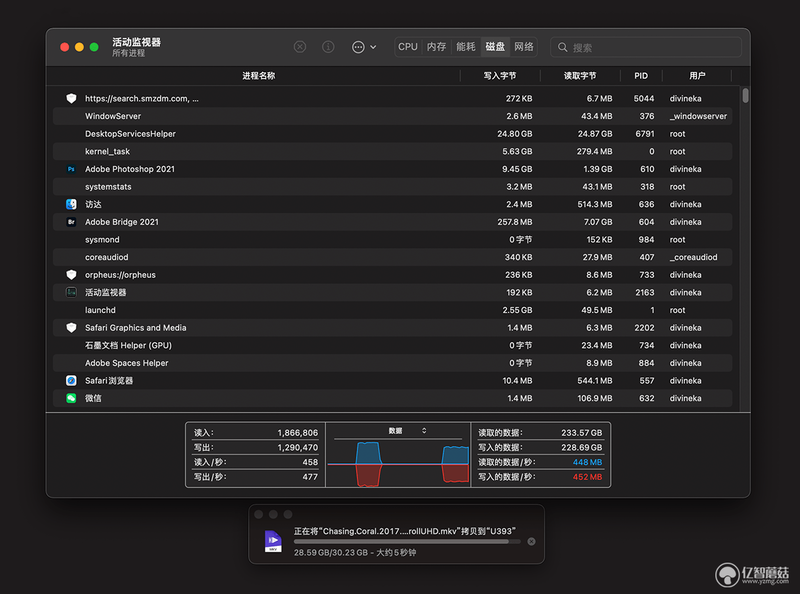Click the 活动监视器 process icon
Image resolution: width=800 pixels, height=594 pixels.
pyautogui.click(x=71, y=292)
